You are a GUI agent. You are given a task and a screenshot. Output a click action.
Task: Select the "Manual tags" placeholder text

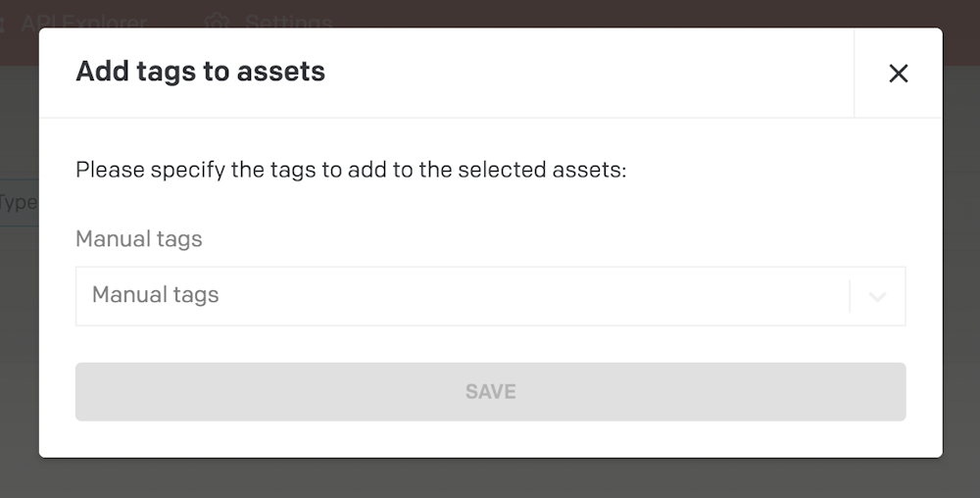(155, 295)
